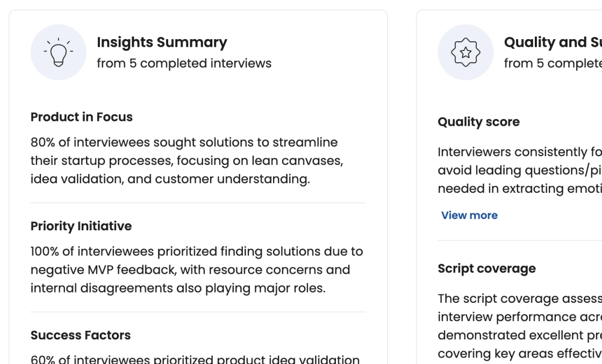Click the Product in Focus heading

81,117
